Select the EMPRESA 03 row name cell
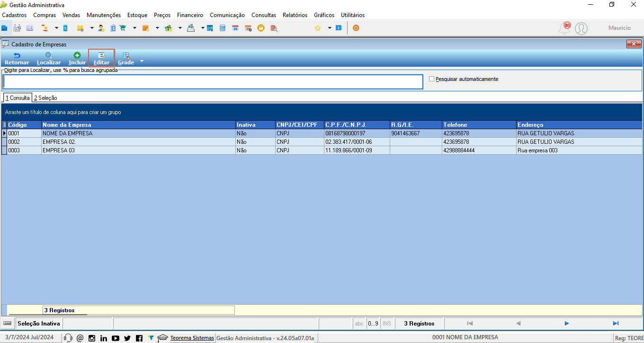Viewport: 644px width, 343px height. click(138, 150)
